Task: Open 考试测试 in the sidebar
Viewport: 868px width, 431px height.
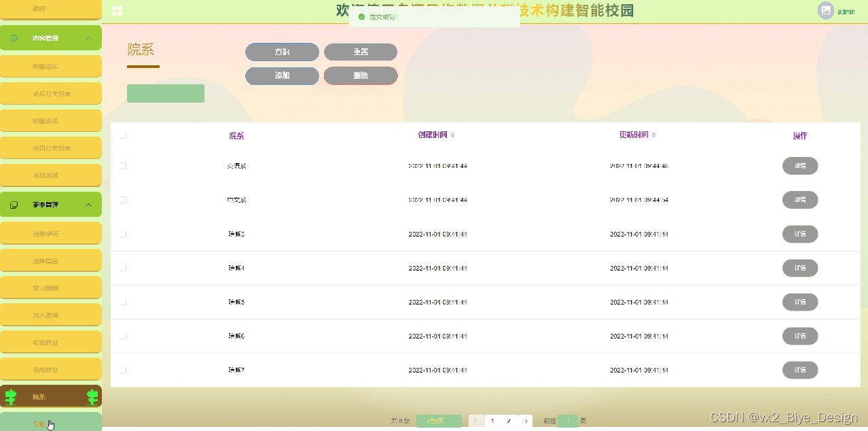Action: (x=51, y=175)
